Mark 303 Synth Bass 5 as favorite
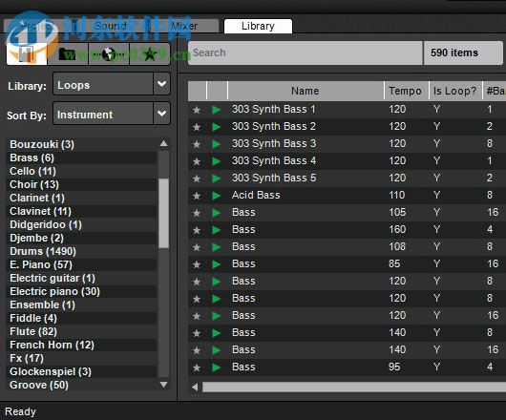 [197, 178]
